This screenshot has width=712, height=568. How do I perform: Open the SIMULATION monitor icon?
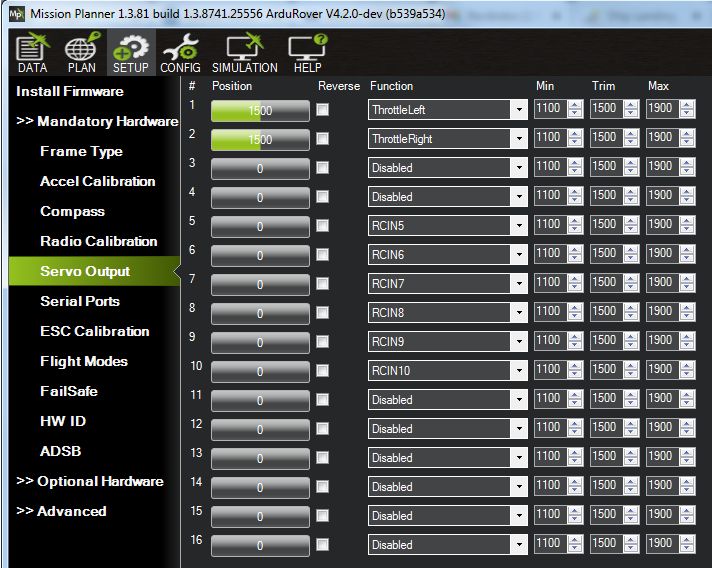pyautogui.click(x=244, y=54)
